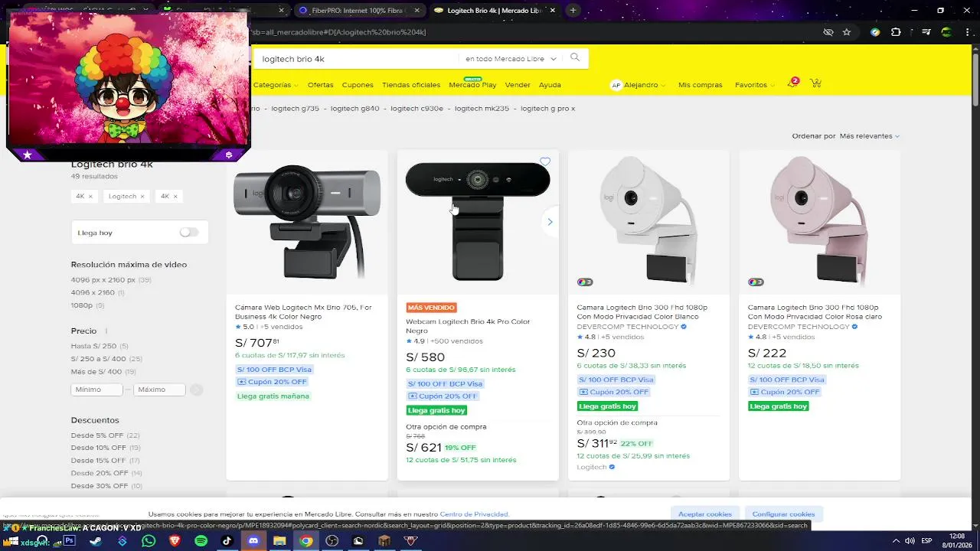
Task: Open TikTok from the taskbar
Action: point(227,540)
